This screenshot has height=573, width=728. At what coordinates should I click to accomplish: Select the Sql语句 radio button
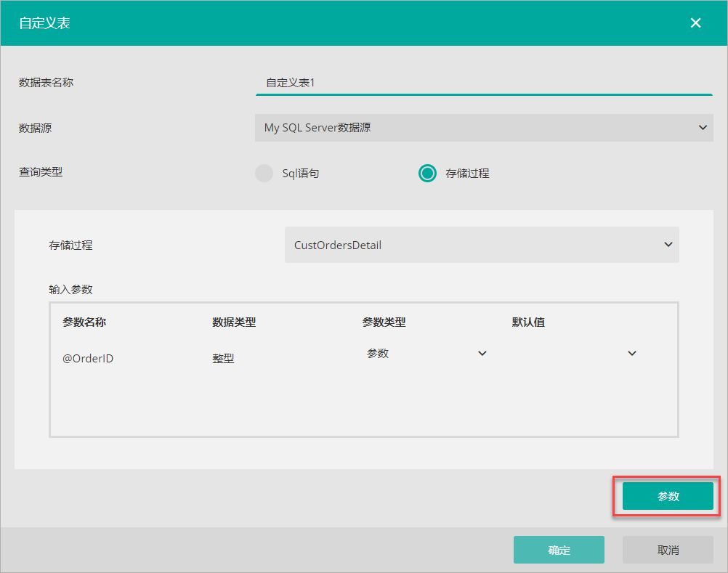[264, 174]
